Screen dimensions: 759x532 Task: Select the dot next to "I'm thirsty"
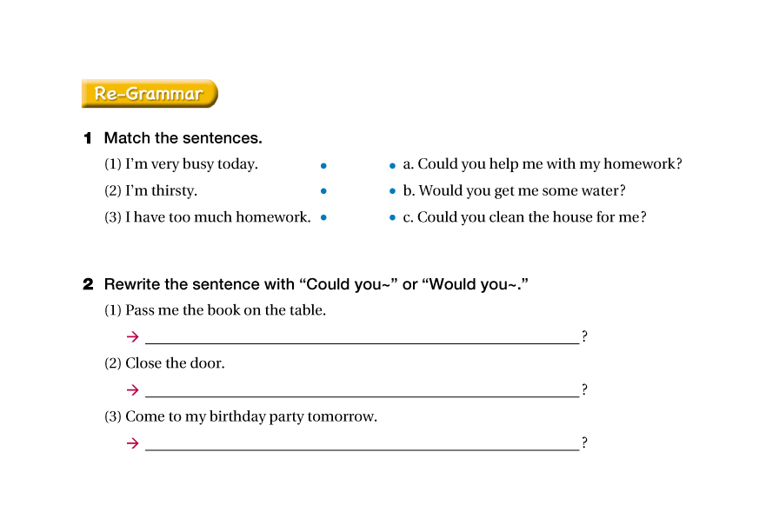click(x=323, y=191)
